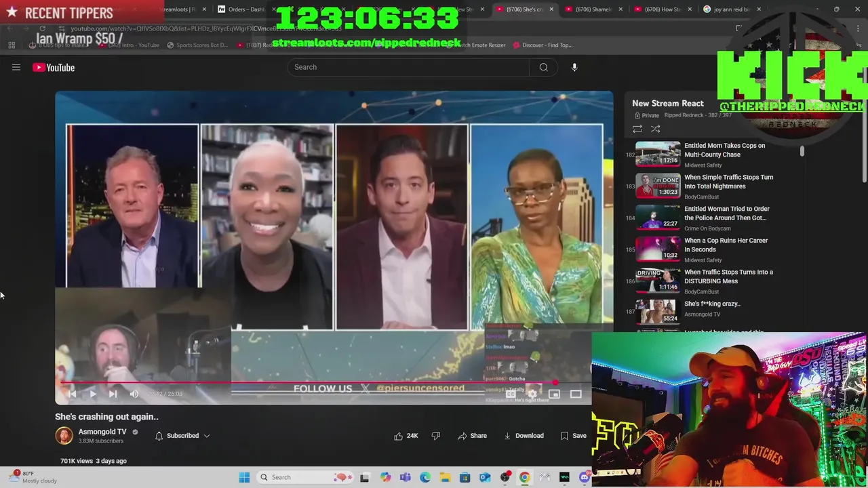Share the video

(x=473, y=436)
